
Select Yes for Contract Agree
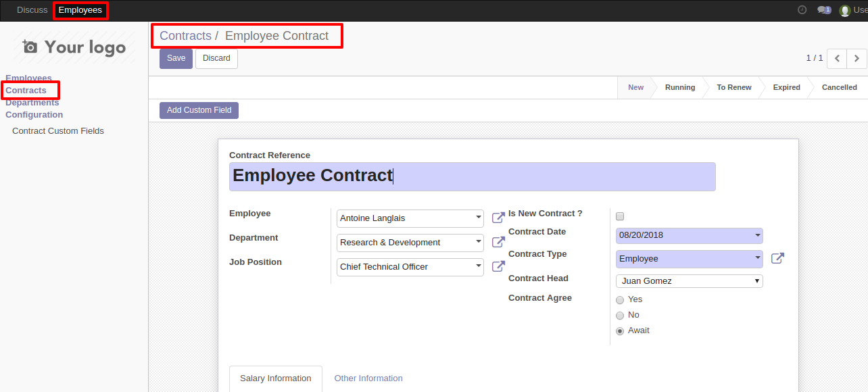tap(620, 299)
